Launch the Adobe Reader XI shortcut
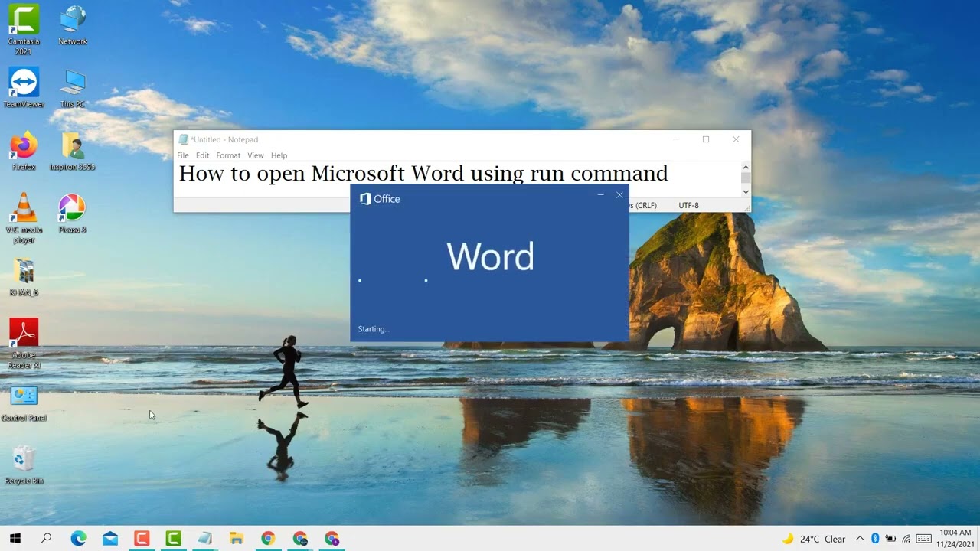This screenshot has width=980, height=551. tap(24, 344)
